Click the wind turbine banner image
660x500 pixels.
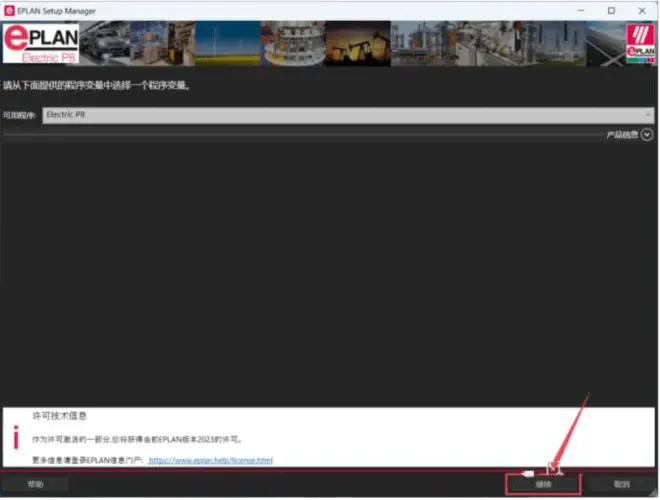[228, 44]
